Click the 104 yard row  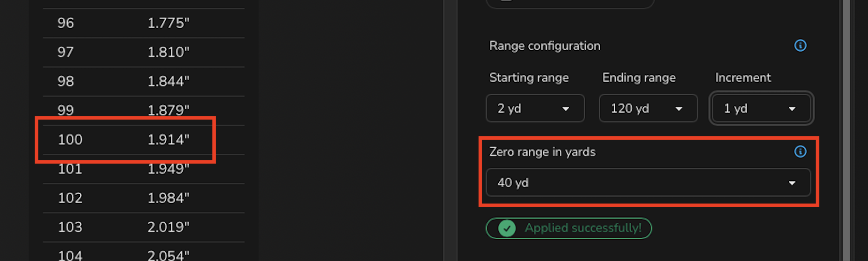(x=143, y=255)
